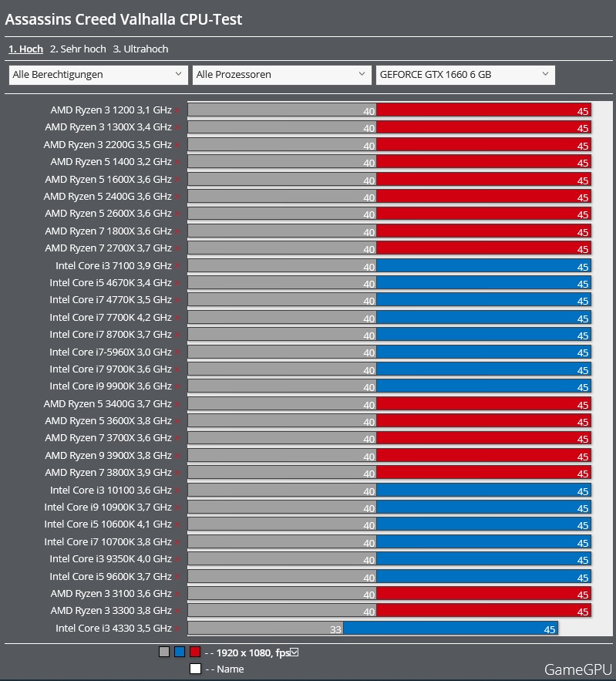Click x icon for Intel Core i7 9700K
Screen dimensions: 616x681
tap(177, 369)
